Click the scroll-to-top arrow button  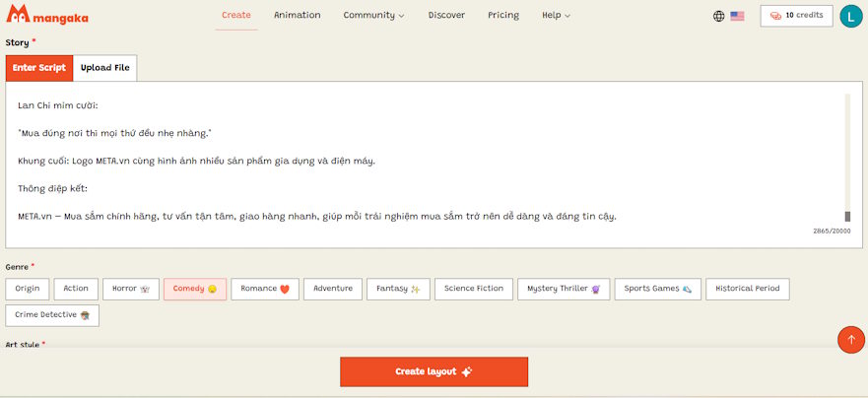pyautogui.click(x=851, y=340)
